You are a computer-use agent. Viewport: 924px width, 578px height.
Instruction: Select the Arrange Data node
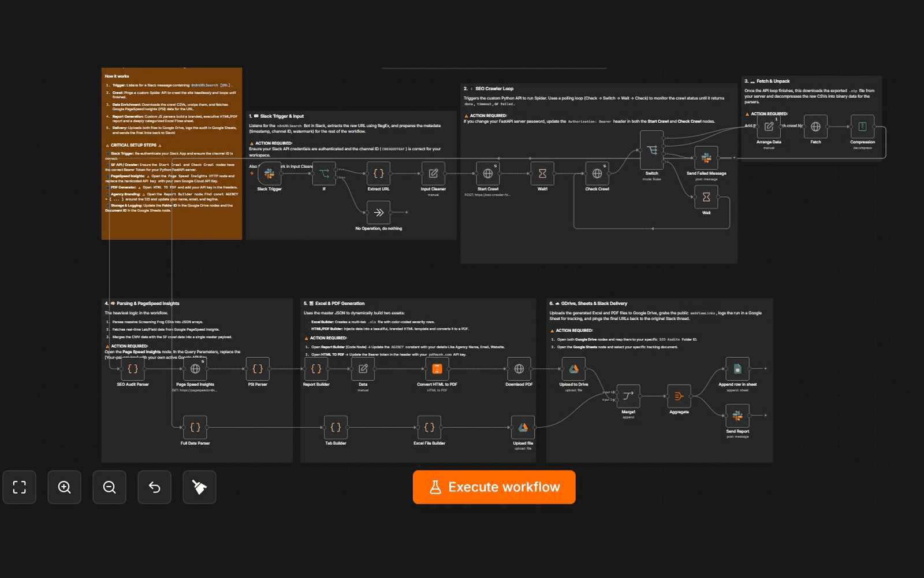pos(769,127)
